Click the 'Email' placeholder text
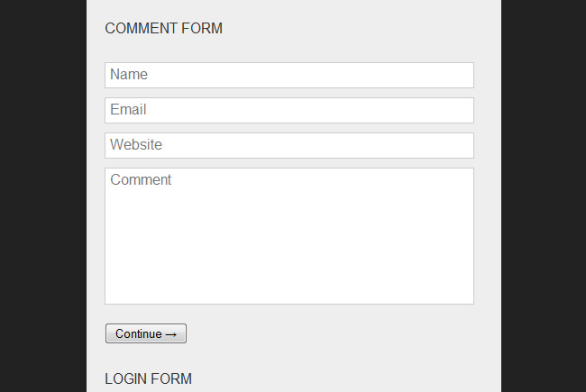Screen dimensions: 586x392 [x=128, y=110]
